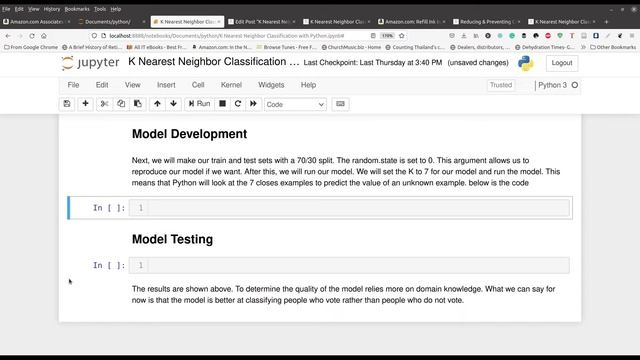The width and height of the screenshot is (640, 360).
Task: Switch to Amazon.com Refill Ink tab
Action: pos(411,22)
